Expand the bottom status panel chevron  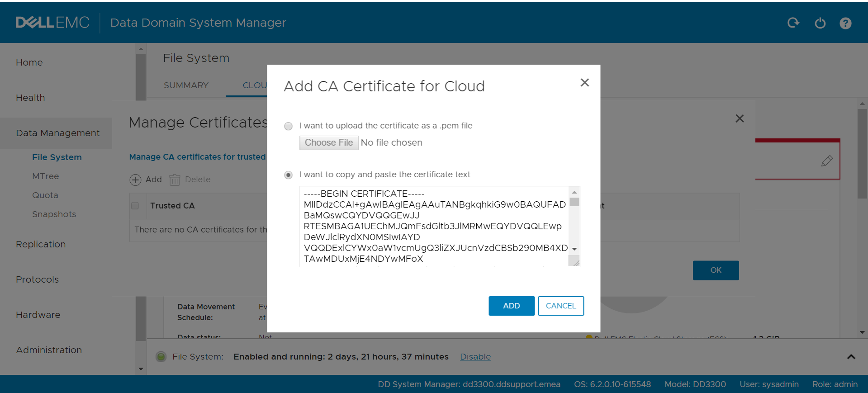click(851, 357)
